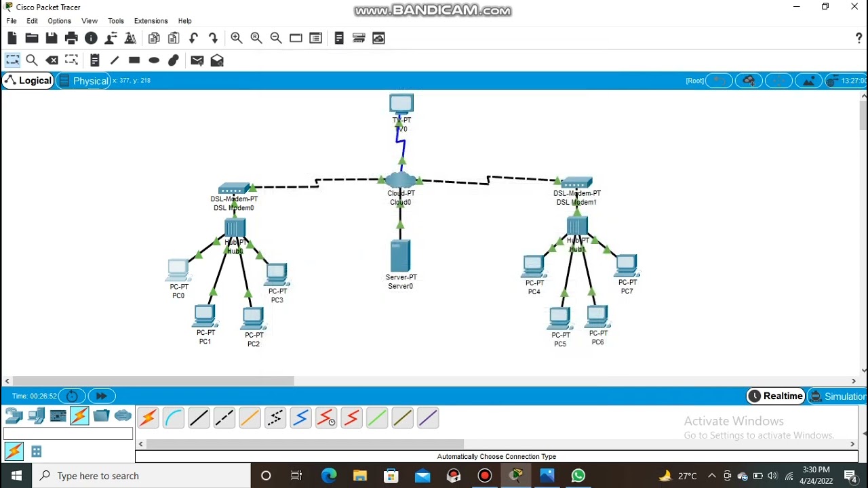Open WhatsApp from taskbar

click(x=578, y=476)
